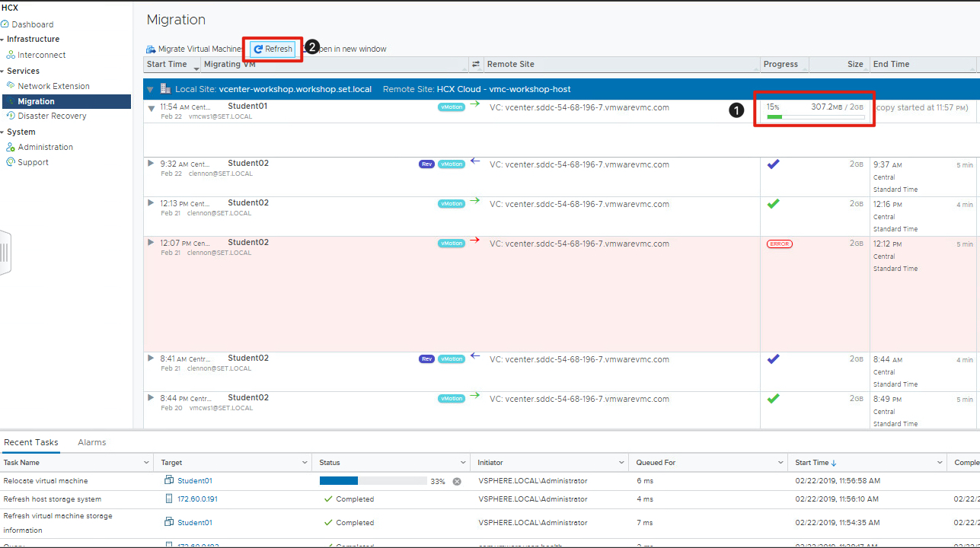
Task: Open the 172.60.0.191 host target link
Action: [x=197, y=499]
